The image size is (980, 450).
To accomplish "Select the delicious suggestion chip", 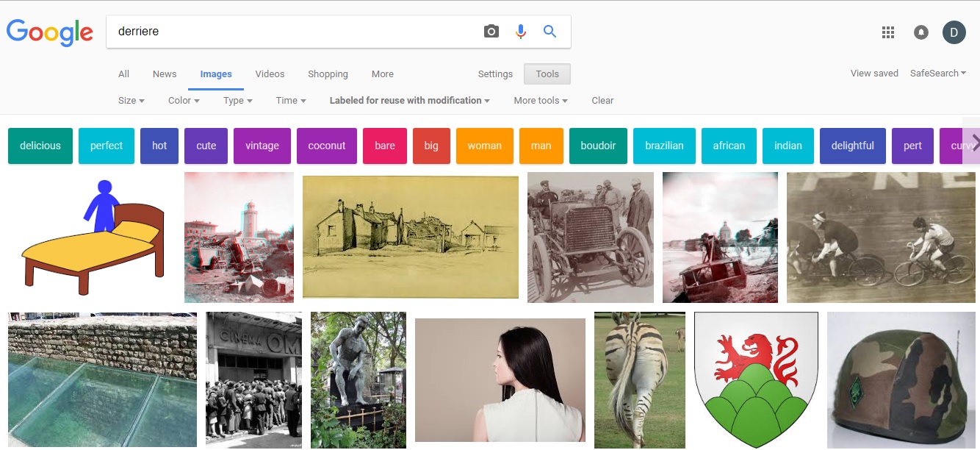I will [x=40, y=146].
